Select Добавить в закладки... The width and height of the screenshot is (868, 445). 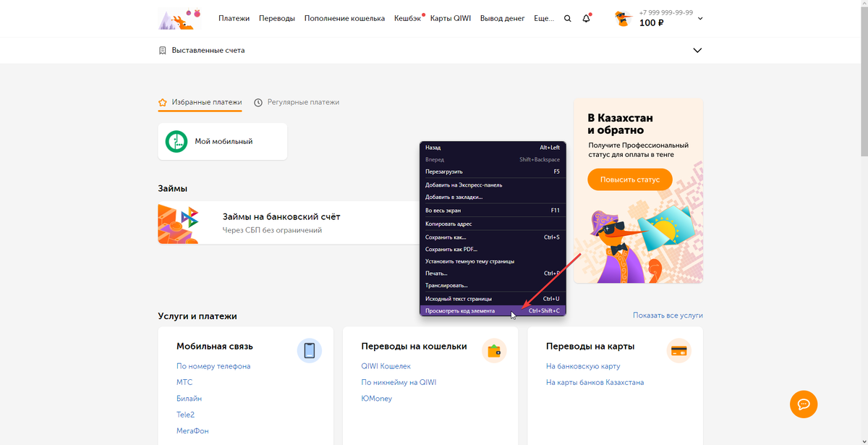point(493,197)
